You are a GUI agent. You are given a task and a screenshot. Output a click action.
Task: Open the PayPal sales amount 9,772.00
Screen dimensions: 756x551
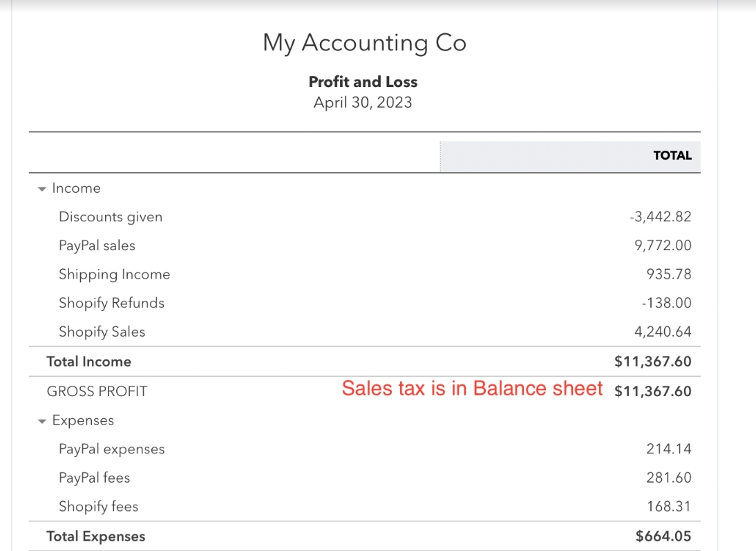663,245
